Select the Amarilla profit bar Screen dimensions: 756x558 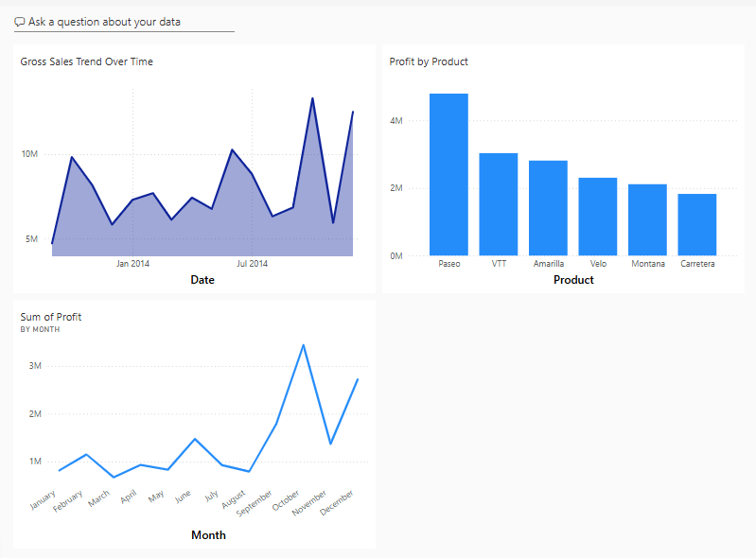coord(548,208)
